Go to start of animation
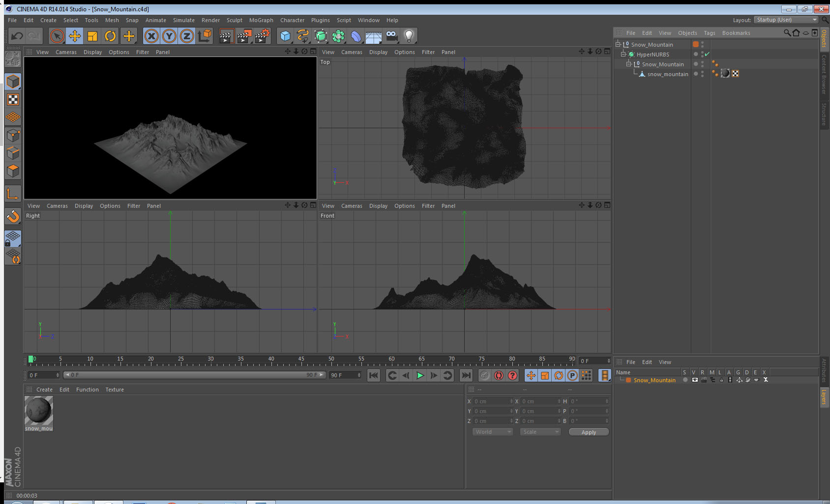830x504 pixels. (x=374, y=375)
